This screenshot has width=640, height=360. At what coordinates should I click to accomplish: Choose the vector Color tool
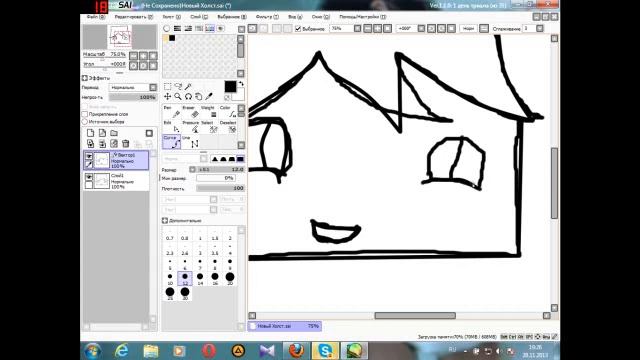pos(228,111)
